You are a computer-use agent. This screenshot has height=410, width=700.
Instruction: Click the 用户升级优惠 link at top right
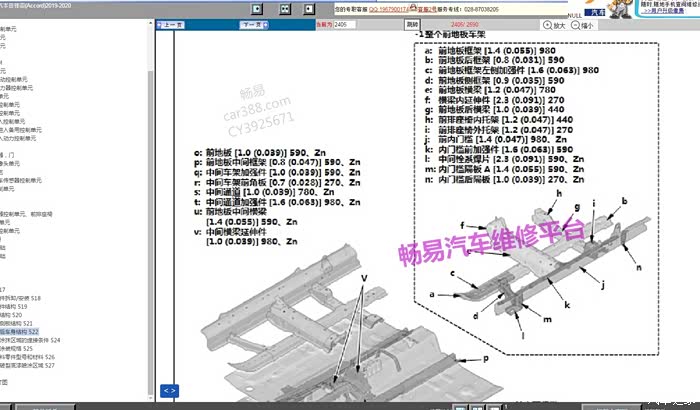pos(664,11)
